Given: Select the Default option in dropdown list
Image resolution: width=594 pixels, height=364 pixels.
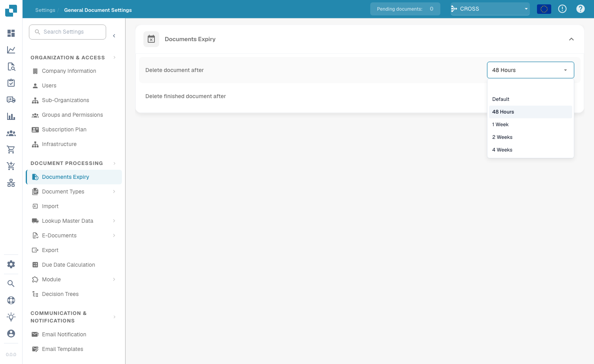Looking at the screenshot, I should coord(531,99).
